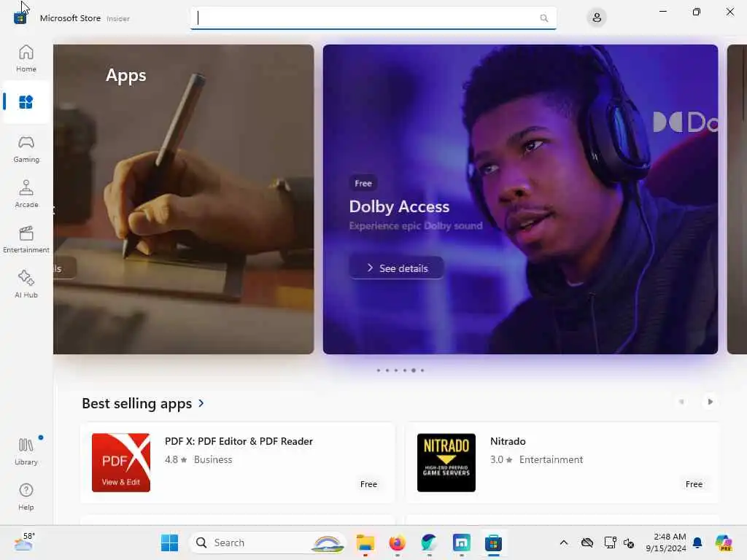Image resolution: width=747 pixels, height=560 pixels.
Task: Click the Microsoft Store logo icon
Action: pos(20,18)
